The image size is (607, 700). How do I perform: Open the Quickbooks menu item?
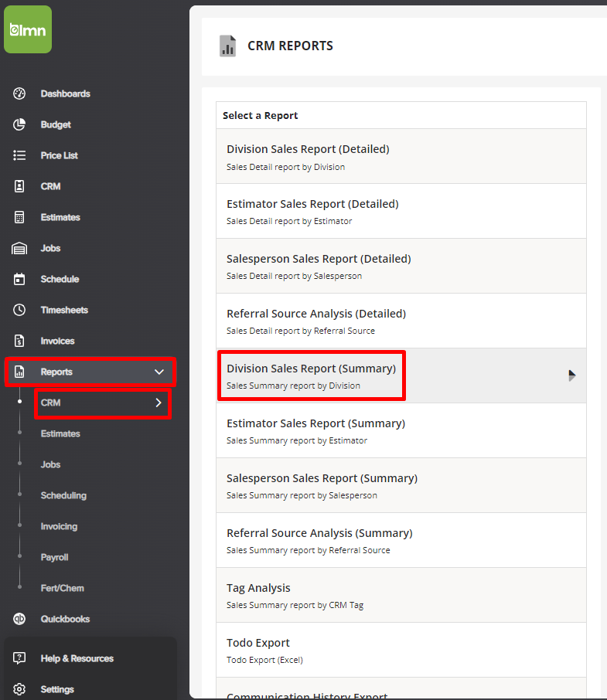click(x=65, y=619)
